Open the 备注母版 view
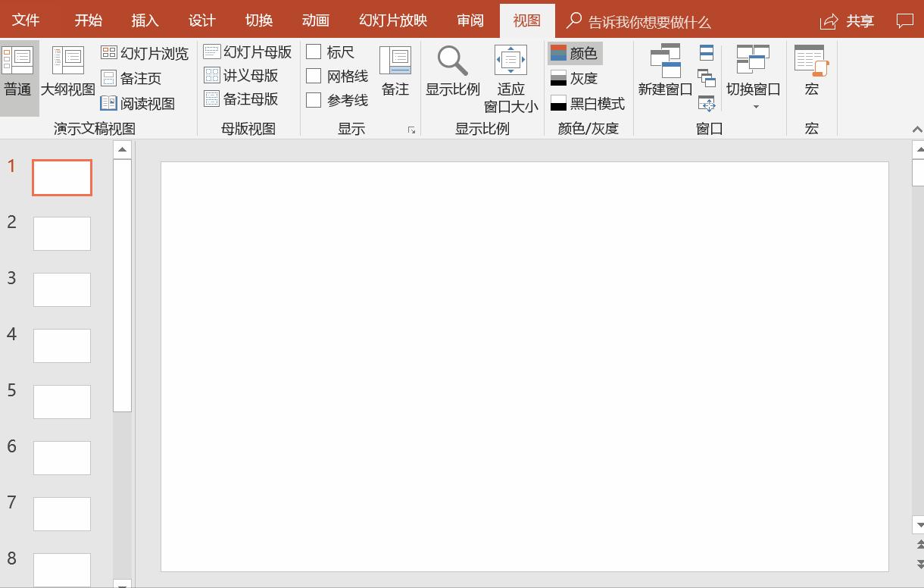 [x=242, y=99]
